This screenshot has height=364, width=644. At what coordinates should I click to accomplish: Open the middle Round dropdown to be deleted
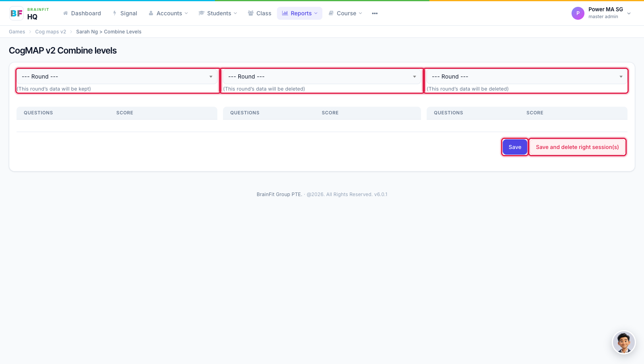point(322,77)
